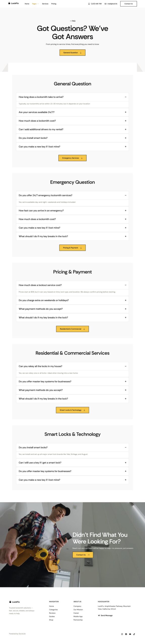This screenshot has width=145, height=644.
Task: Go to the Pricing menu item
Action: point(54,4)
